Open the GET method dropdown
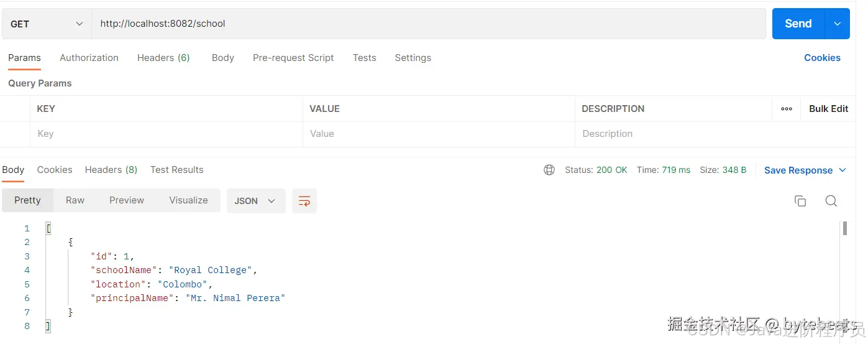868x344 pixels. (x=47, y=24)
